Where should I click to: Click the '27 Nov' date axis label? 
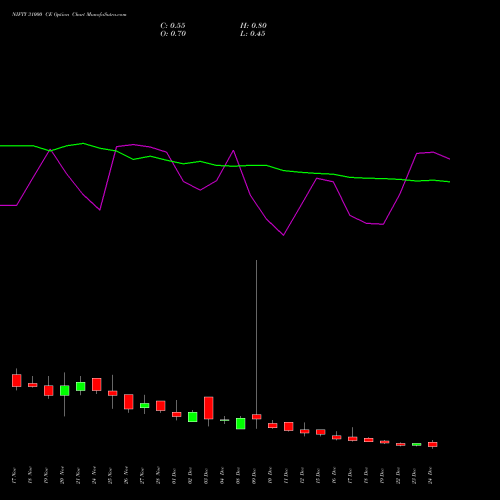coord(142,476)
